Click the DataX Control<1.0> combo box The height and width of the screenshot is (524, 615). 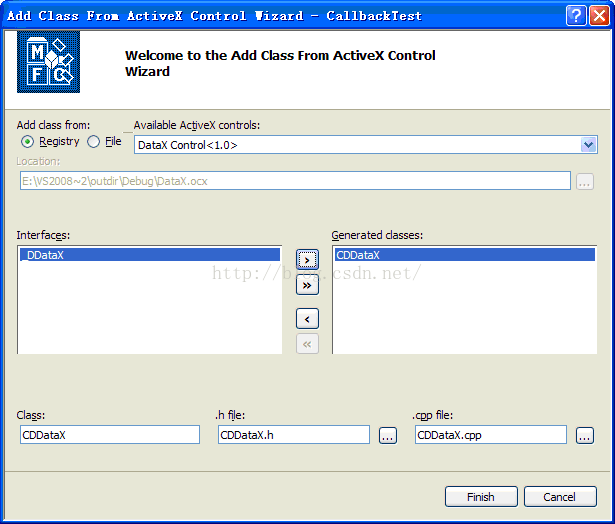(366, 145)
